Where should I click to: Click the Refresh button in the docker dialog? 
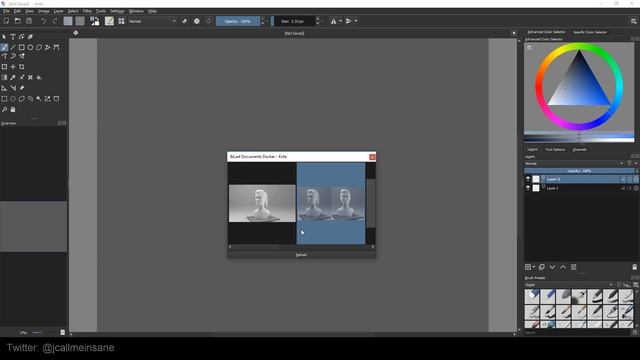tap(301, 255)
